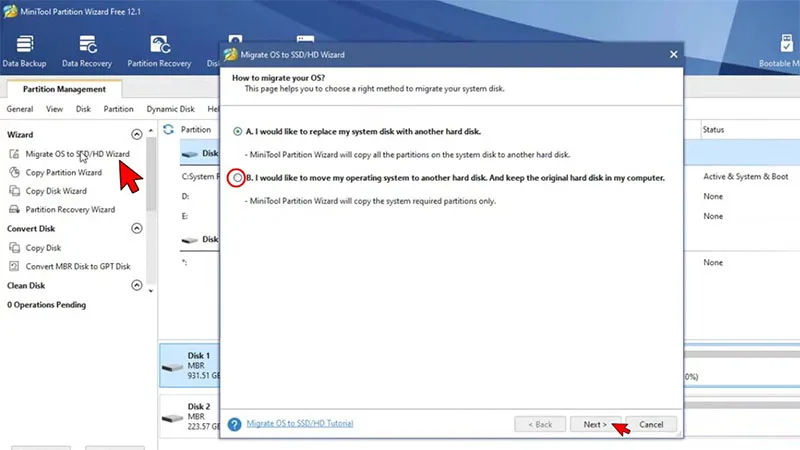800x450 pixels.
Task: Select option A: replace my system disk
Action: pos(238,132)
